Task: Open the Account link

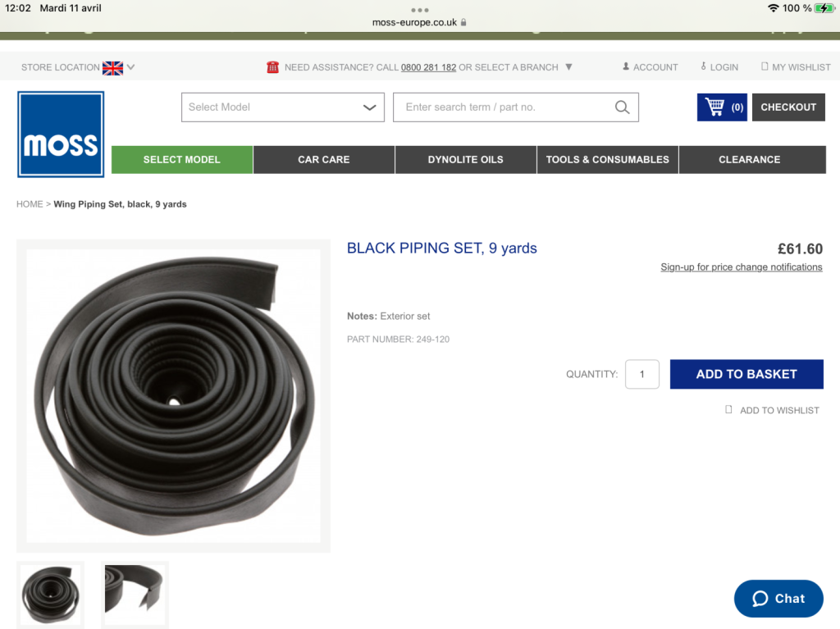Action: pos(655,67)
